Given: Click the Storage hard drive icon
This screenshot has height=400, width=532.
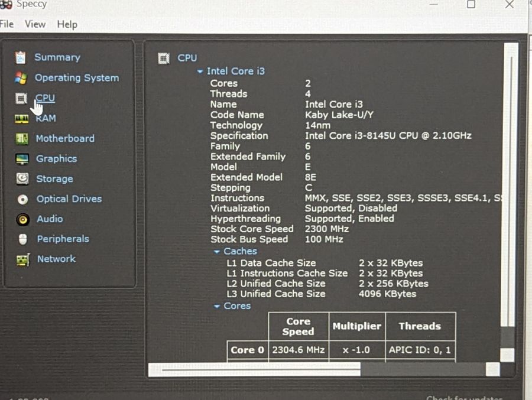Looking at the screenshot, I should [22, 179].
